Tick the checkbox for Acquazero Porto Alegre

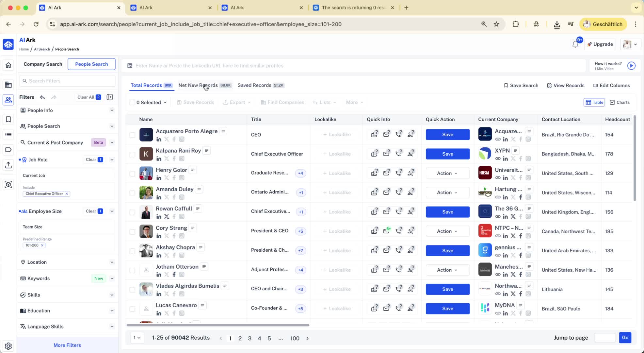(132, 135)
